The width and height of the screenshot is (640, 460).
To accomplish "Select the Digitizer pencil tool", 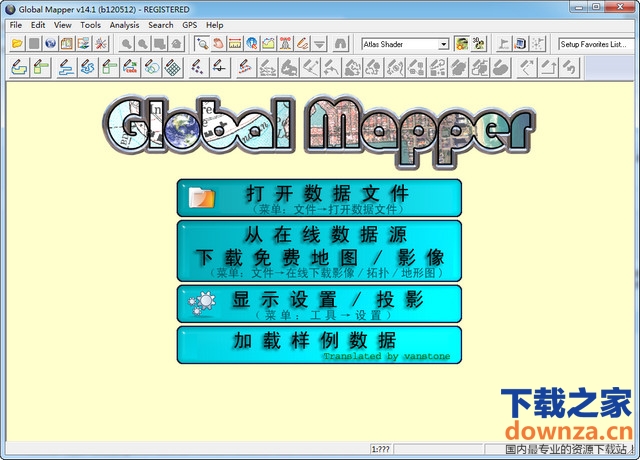I will pyautogui.click(x=302, y=43).
